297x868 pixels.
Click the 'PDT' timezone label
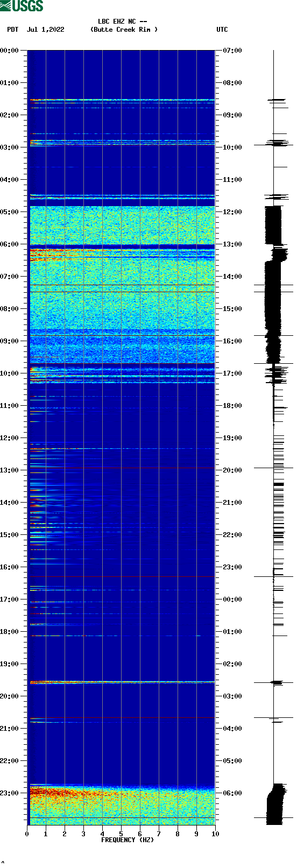[x=13, y=30]
